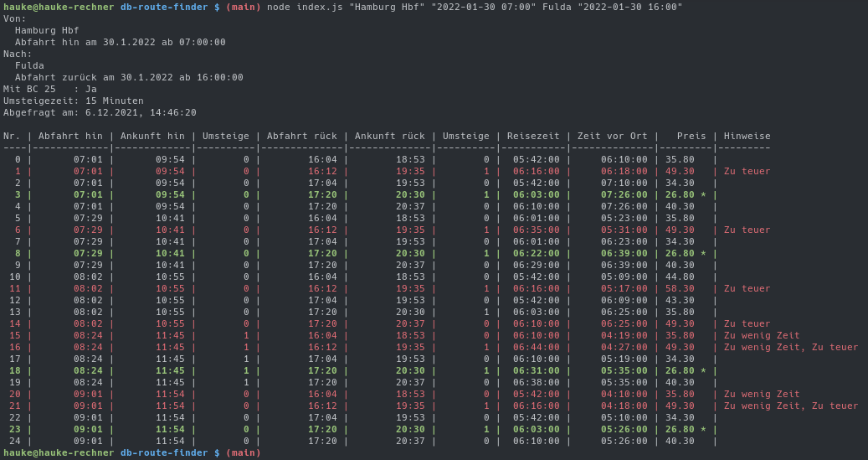
Task: Click "Zu wenig Zeit" hint in row 15
Action: pyautogui.click(x=762, y=335)
